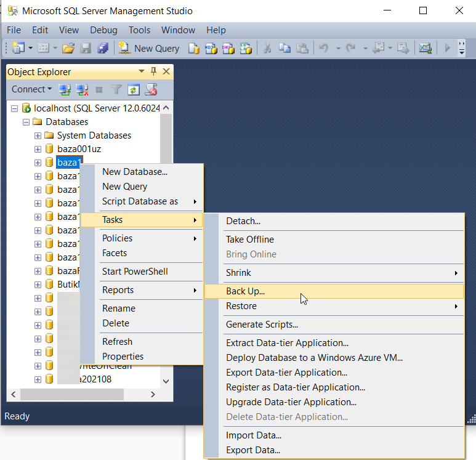This screenshot has height=460, width=476.
Task: Select Detach... in Tasks submenu
Action: click(334, 221)
